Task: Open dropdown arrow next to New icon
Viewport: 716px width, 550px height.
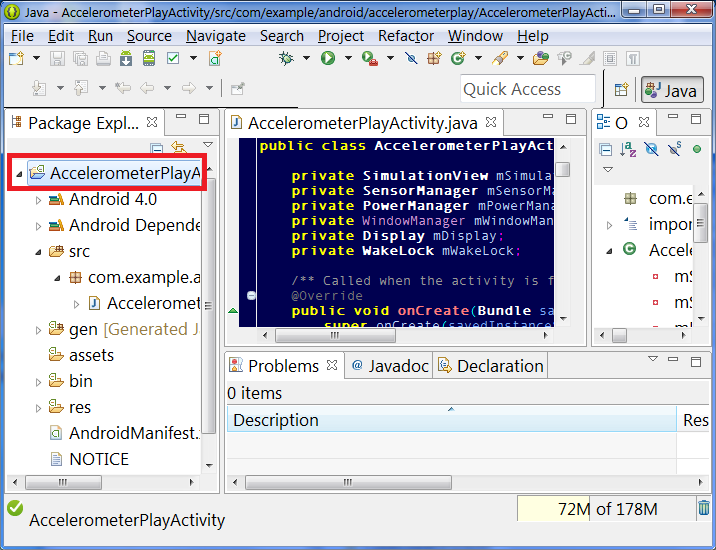Action: click(37, 58)
